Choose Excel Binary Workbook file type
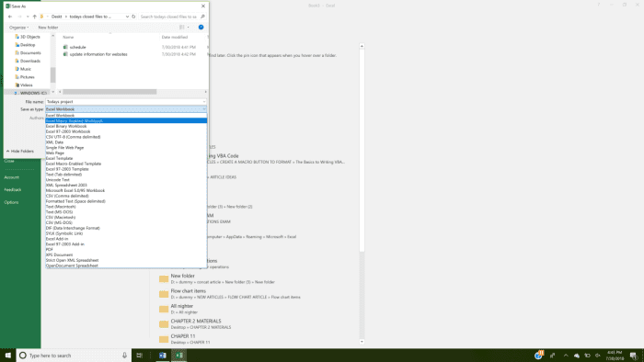The image size is (644, 362). pyautogui.click(x=126, y=126)
